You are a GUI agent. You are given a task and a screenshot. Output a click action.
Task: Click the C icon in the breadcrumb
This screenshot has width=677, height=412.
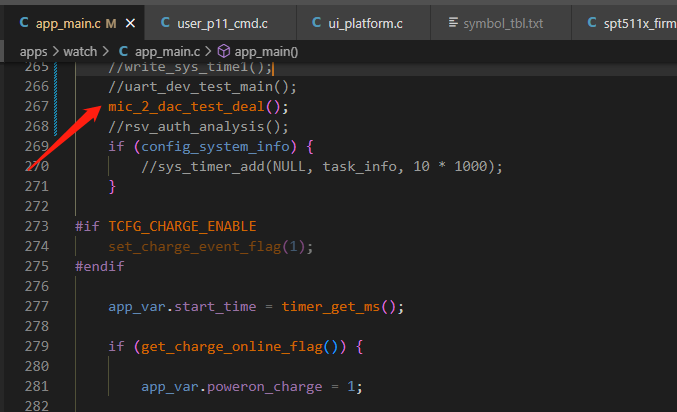click(123, 52)
